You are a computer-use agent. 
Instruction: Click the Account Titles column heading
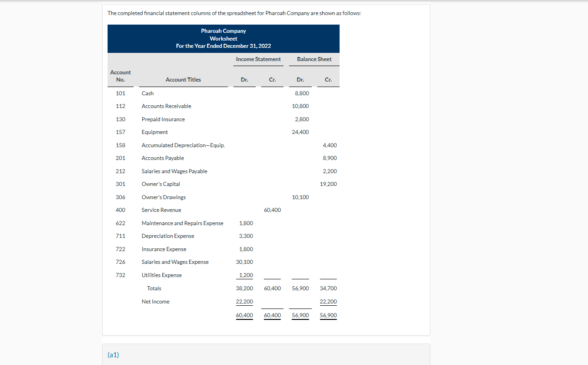(x=184, y=79)
